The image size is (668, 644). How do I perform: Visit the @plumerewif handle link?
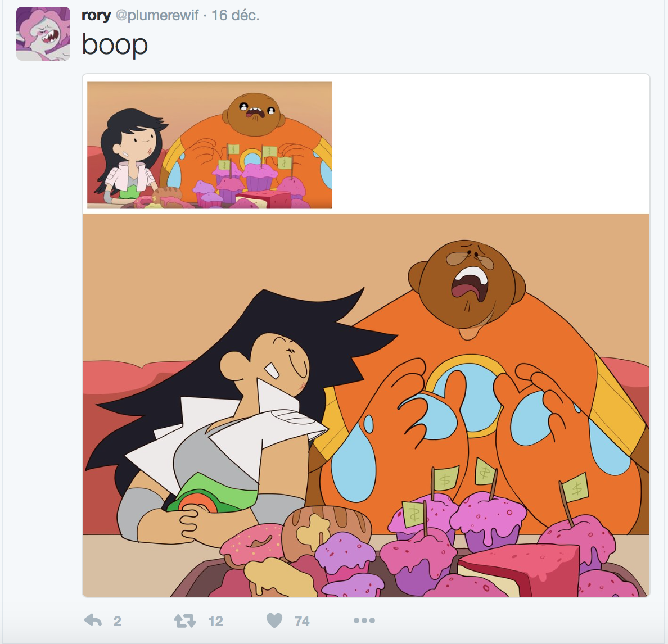tap(157, 16)
